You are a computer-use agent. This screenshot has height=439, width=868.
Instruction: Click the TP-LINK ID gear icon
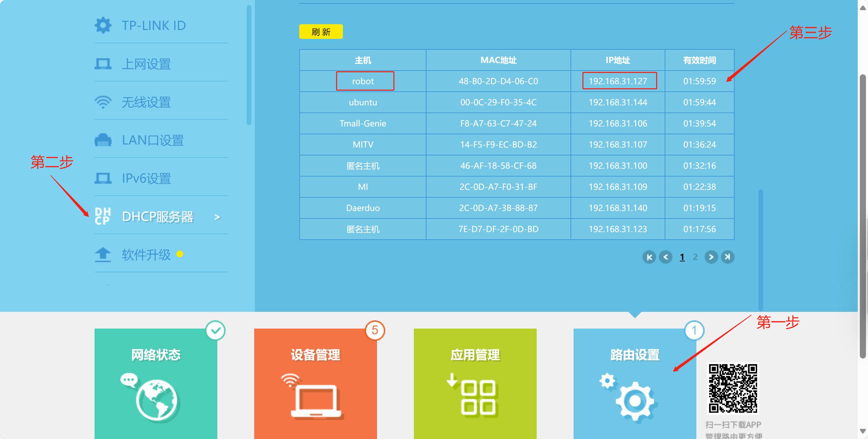[103, 26]
